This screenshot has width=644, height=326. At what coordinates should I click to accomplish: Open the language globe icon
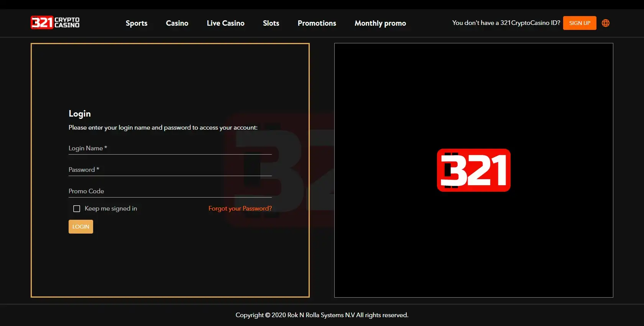pos(606,23)
